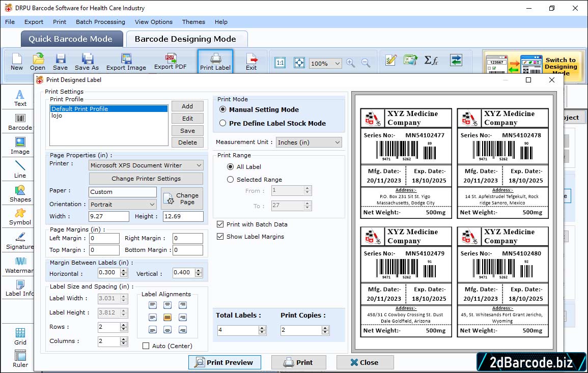Open the Batch Processing menu
The width and height of the screenshot is (588, 373).
(100, 22)
